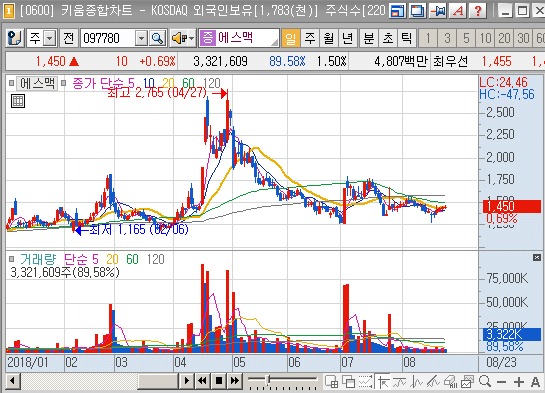Click the stock code input field 097780
This screenshot has height=393, width=545.
(x=108, y=38)
